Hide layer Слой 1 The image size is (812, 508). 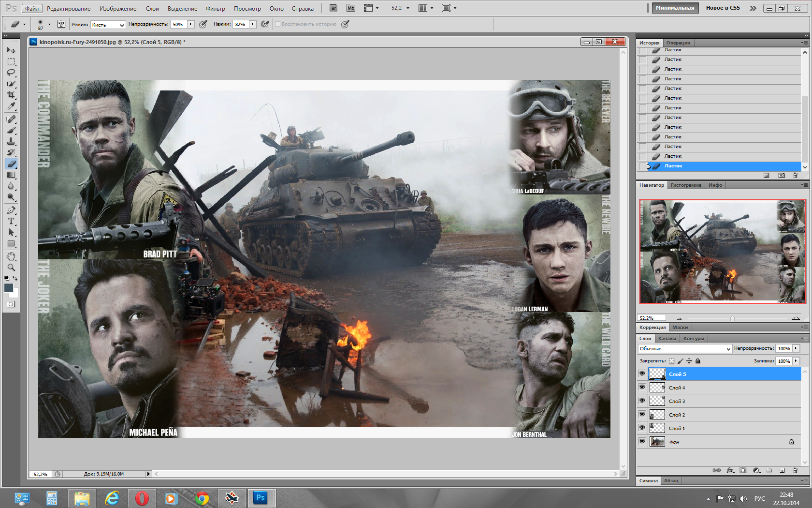(x=642, y=428)
